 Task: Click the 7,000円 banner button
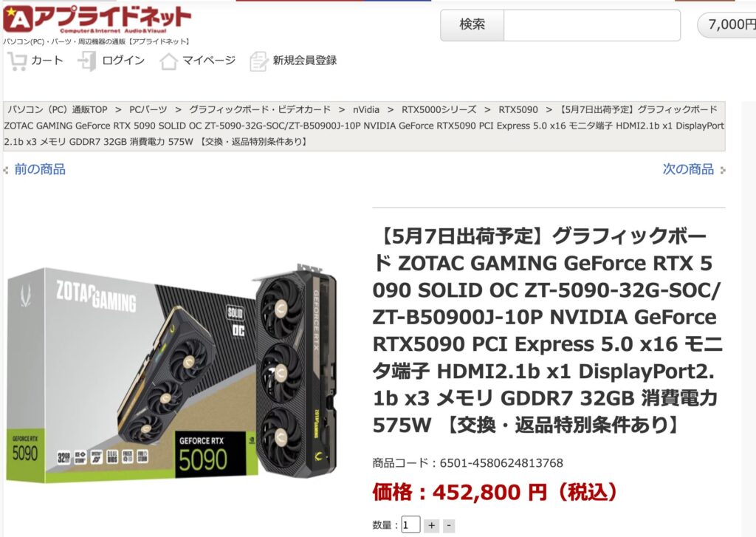click(728, 24)
